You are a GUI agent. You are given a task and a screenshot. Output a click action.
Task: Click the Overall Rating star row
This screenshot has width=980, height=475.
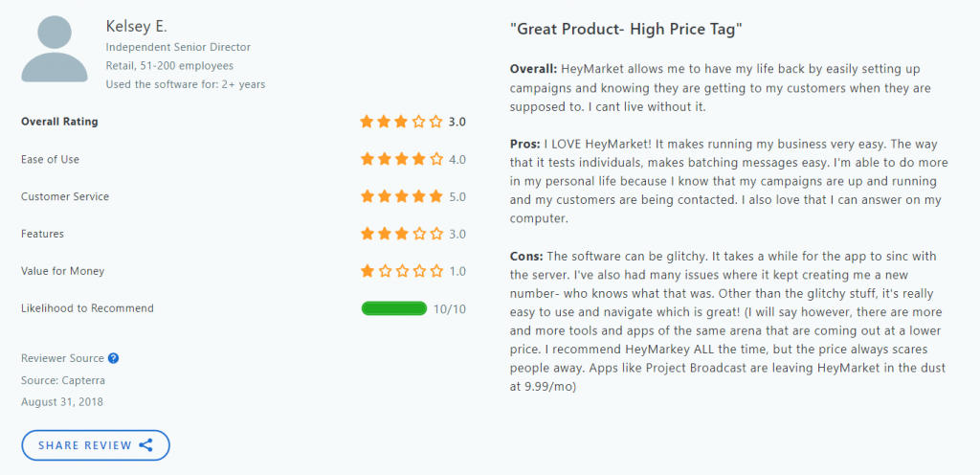click(x=401, y=122)
